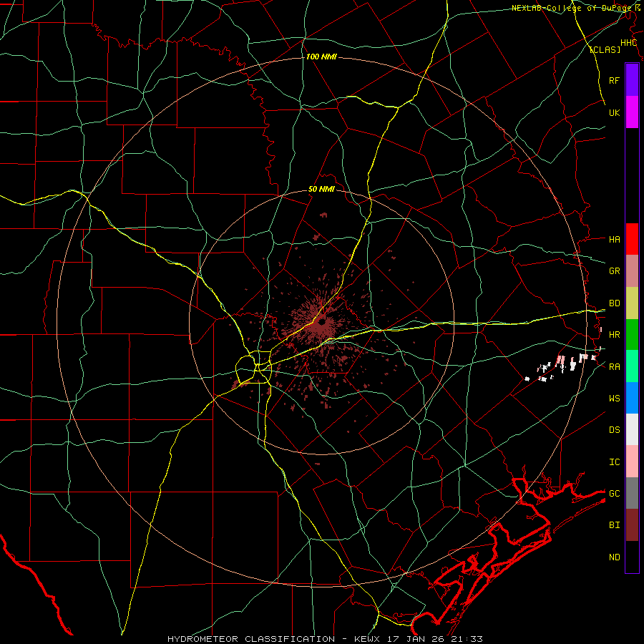Click the '[CLAS]' units label
Screen dimensions: 644x644
(605, 49)
